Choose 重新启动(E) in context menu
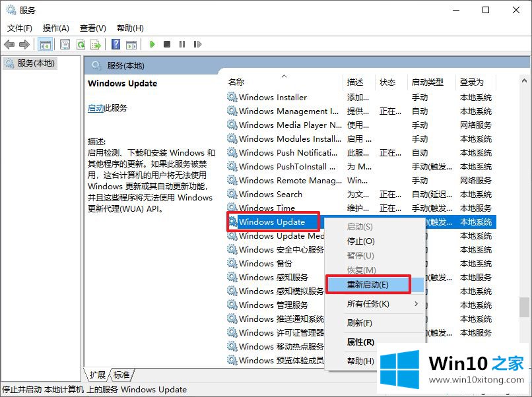The width and height of the screenshot is (532, 397). [368, 285]
